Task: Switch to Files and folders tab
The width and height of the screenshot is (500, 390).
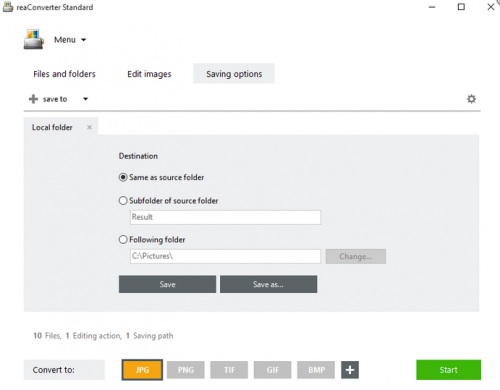Action: [x=64, y=74]
